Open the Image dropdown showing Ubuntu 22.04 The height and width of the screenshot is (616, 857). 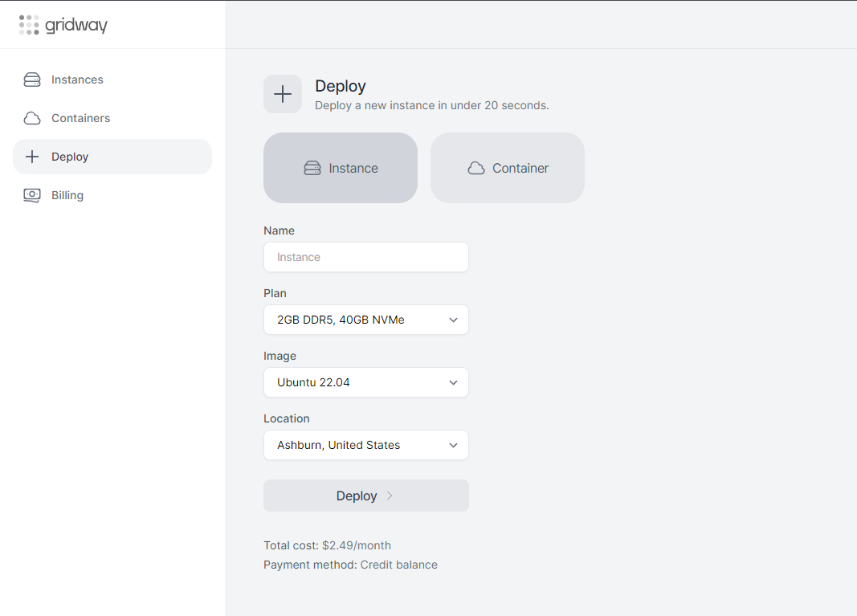365,382
